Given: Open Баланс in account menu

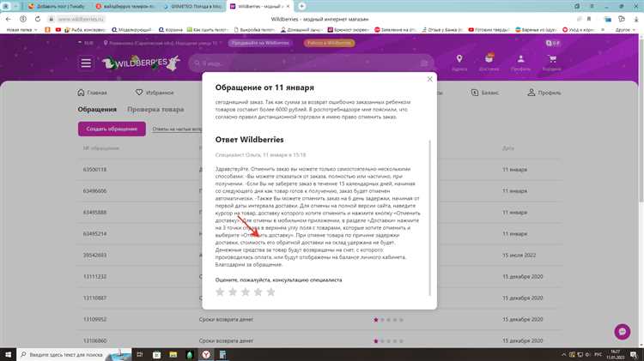Looking at the screenshot, I should pos(484,93).
